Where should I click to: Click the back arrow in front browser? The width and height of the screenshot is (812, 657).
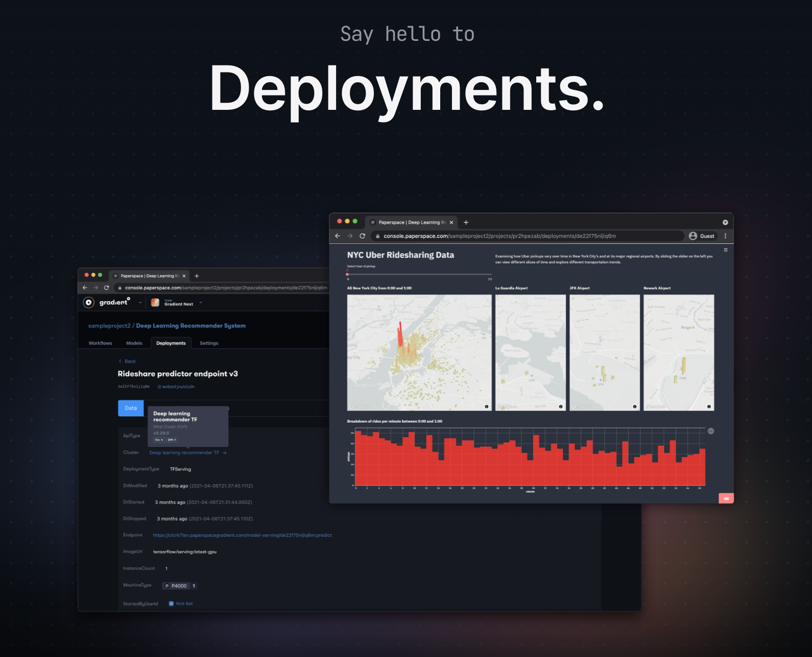[338, 236]
